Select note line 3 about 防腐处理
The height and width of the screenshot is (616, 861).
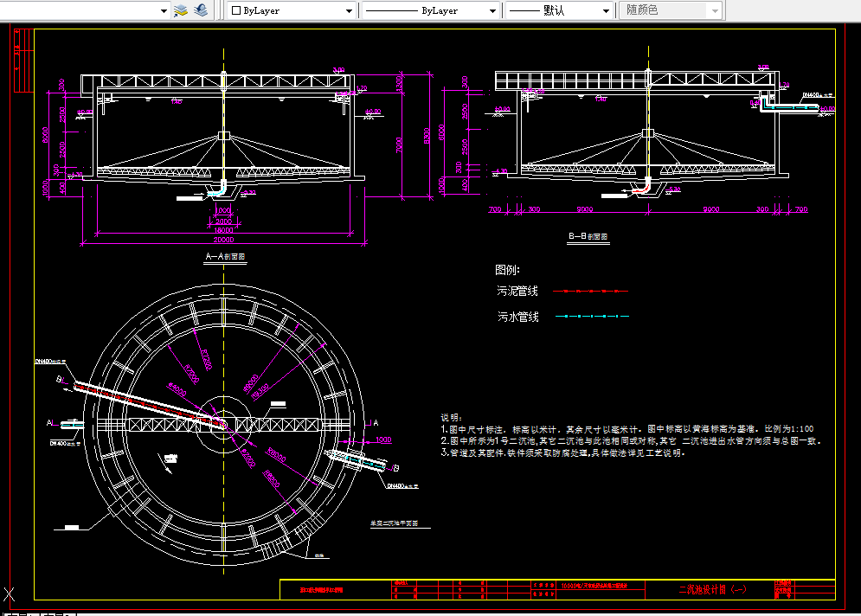(x=563, y=453)
